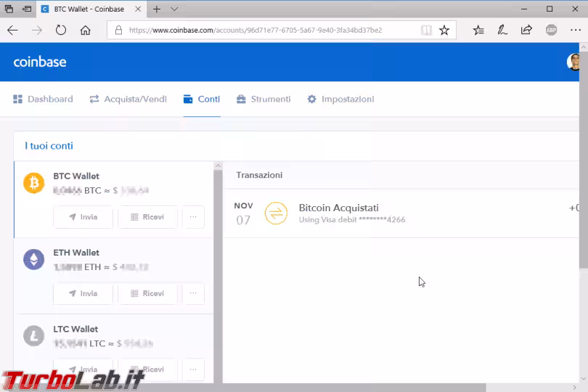Go back to previous page in browser

coord(13,30)
